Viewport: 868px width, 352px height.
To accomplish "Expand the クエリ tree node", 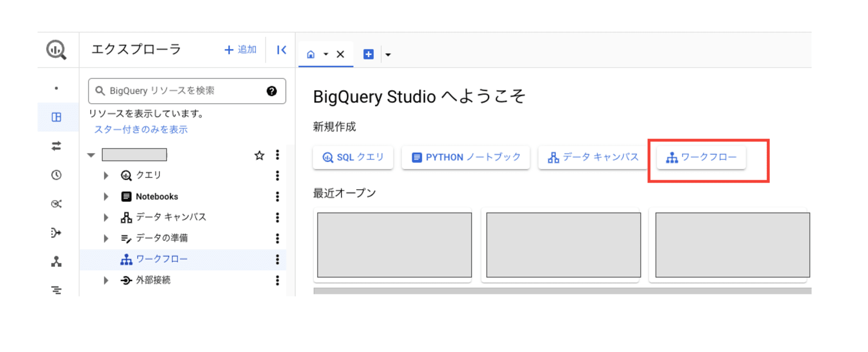I will [106, 175].
